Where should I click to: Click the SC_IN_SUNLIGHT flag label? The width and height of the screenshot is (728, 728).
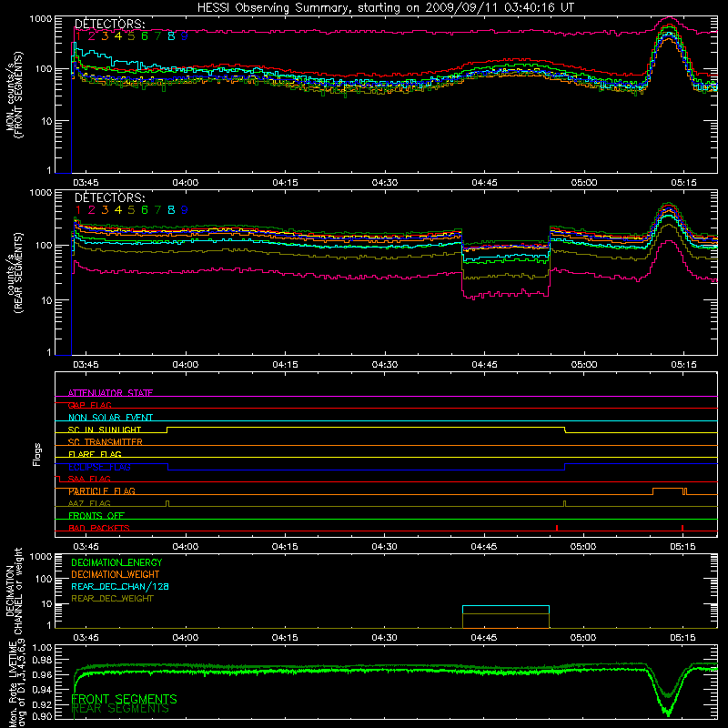coord(105,430)
